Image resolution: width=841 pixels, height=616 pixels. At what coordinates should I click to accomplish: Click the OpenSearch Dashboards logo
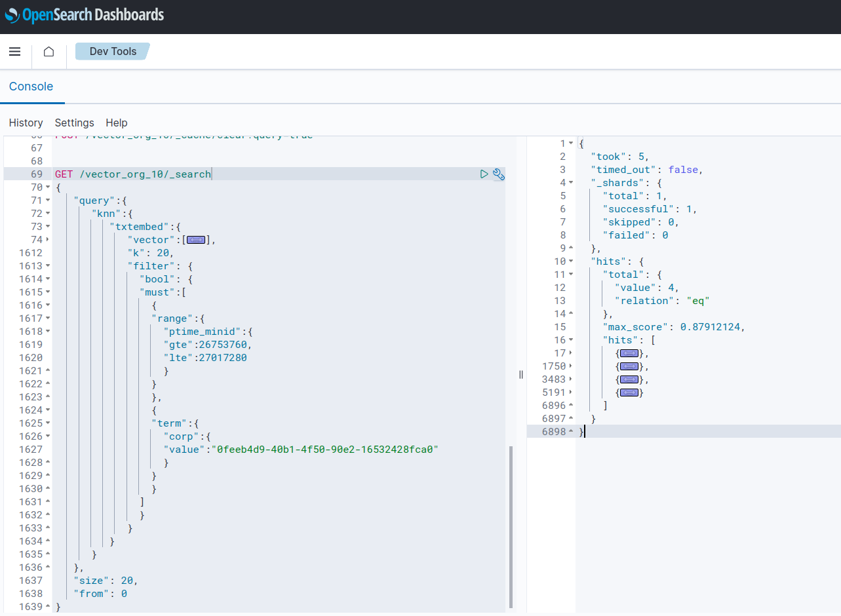click(x=85, y=14)
